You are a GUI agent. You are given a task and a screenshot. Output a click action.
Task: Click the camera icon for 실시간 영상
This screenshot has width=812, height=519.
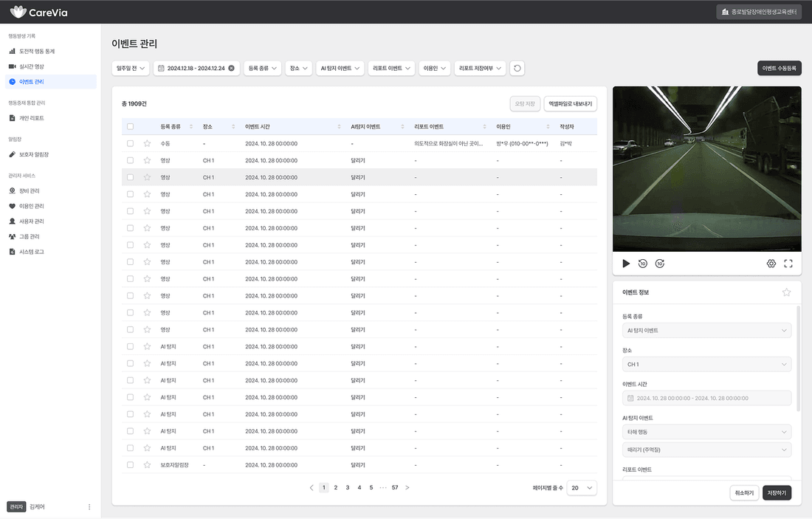(x=13, y=66)
